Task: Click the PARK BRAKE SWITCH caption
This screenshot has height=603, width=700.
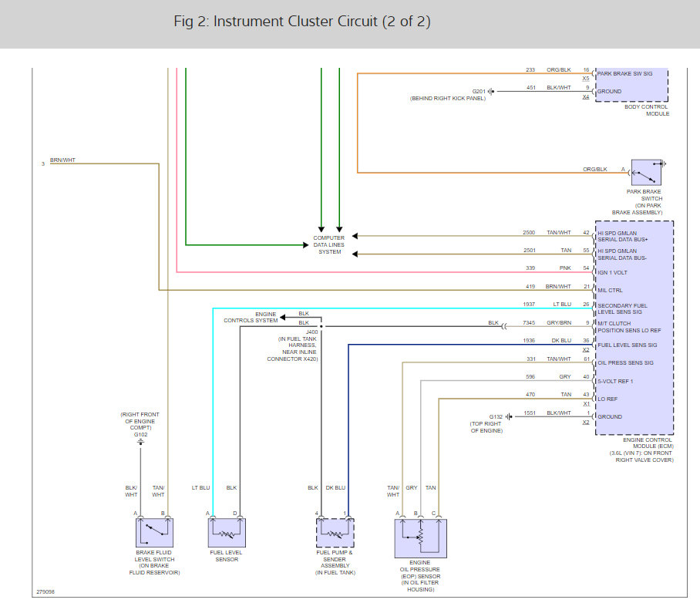Action: pos(638,202)
